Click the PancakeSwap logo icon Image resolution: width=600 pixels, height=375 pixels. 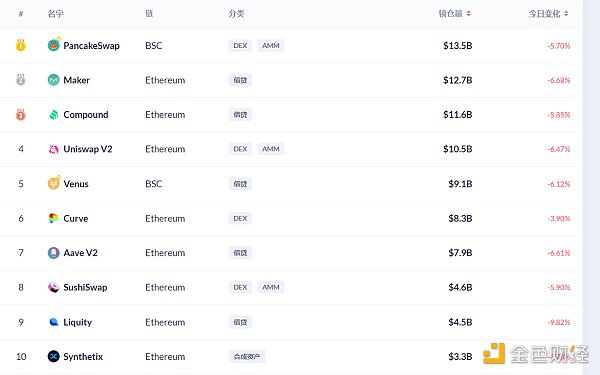(54, 45)
